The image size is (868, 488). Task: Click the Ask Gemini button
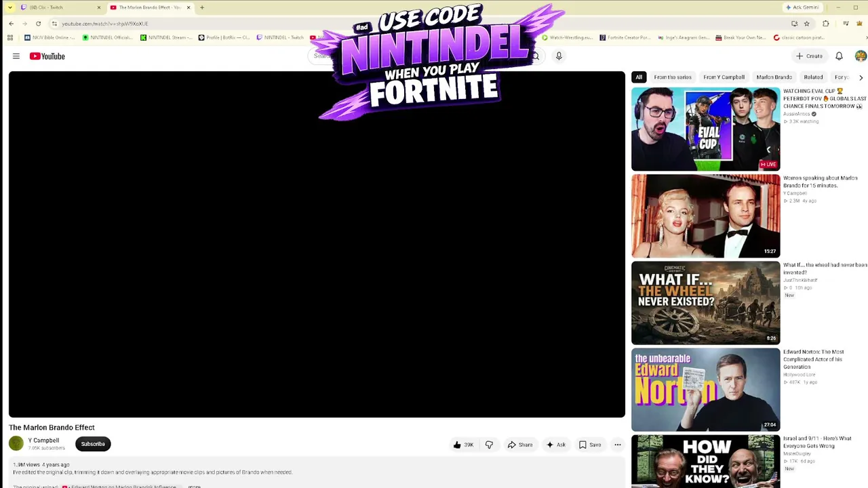(802, 7)
